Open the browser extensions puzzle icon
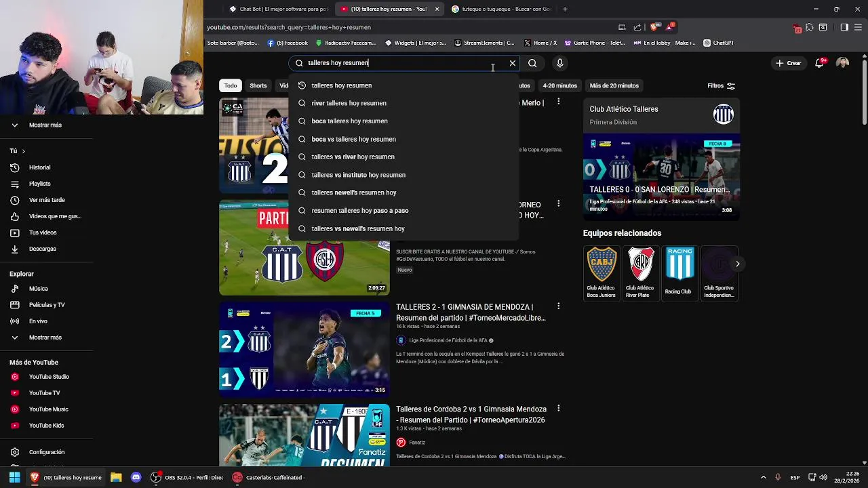This screenshot has width=868, height=488. pos(810,27)
